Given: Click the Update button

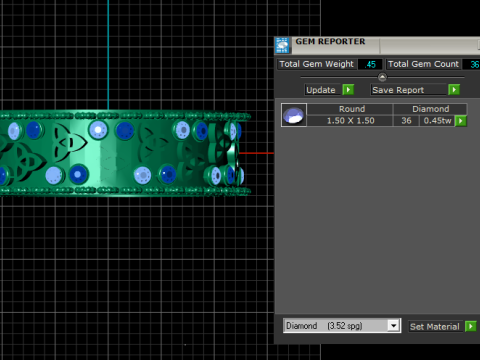Looking at the screenshot, I should (x=323, y=90).
